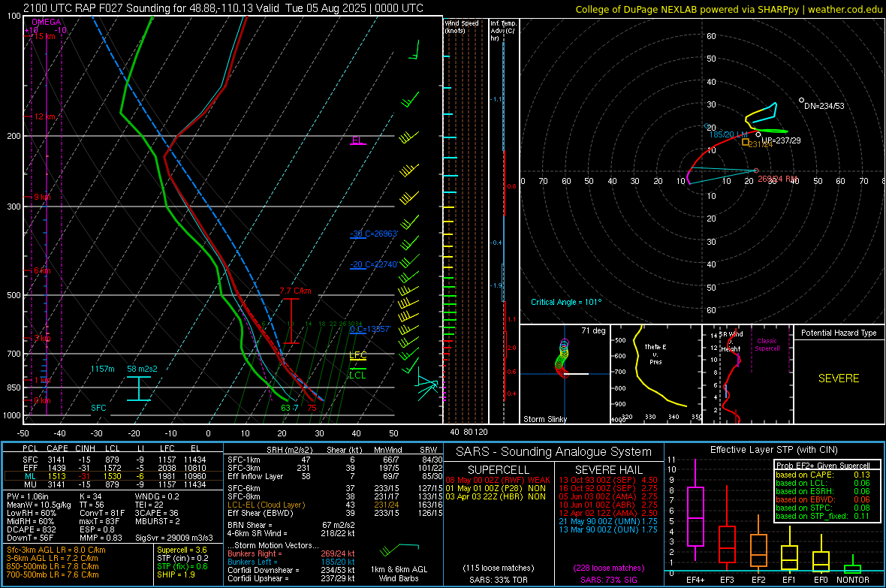Click the SARS: 33% TOR text
This screenshot has height=588, width=886.
tap(498, 580)
